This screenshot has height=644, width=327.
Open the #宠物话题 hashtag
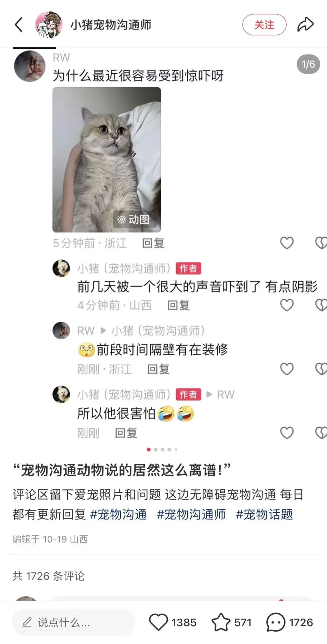pos(264,514)
